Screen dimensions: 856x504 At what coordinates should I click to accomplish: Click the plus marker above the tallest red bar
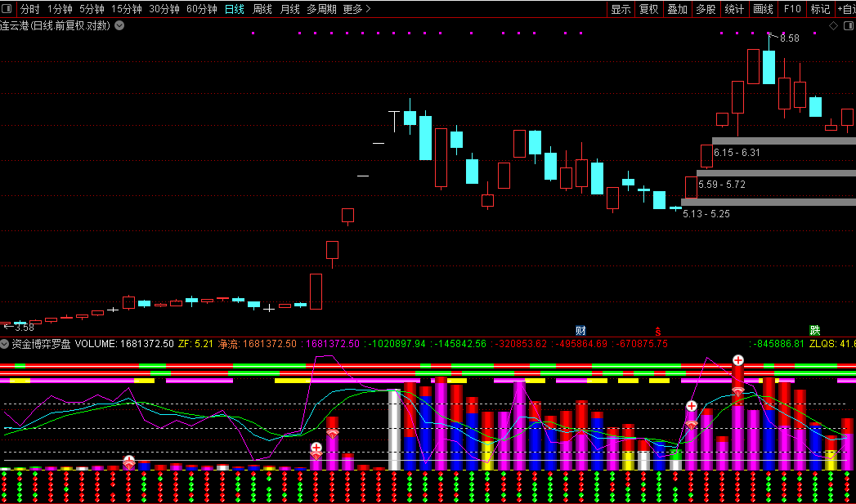tap(738, 360)
